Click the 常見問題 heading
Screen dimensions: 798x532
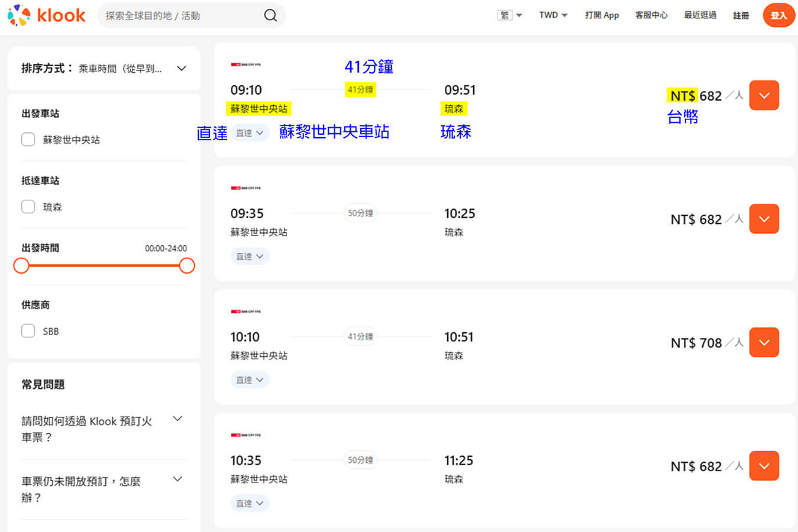(x=43, y=384)
